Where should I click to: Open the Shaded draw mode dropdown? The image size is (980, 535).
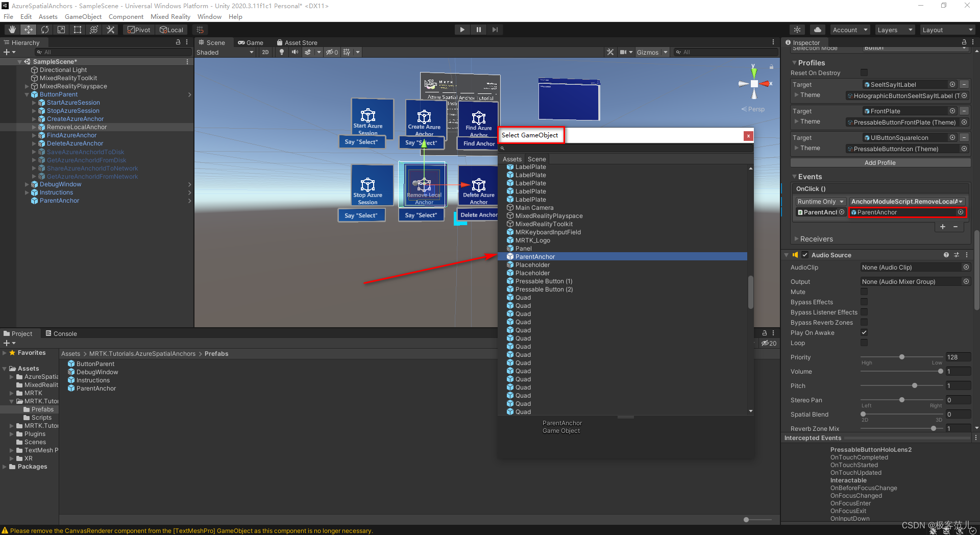click(x=225, y=52)
